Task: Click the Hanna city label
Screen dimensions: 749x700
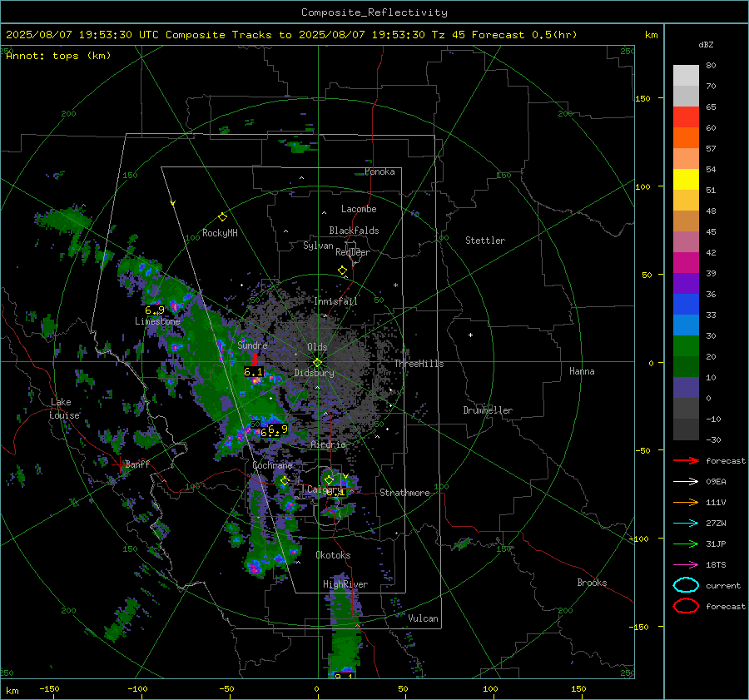Action: pyautogui.click(x=582, y=370)
